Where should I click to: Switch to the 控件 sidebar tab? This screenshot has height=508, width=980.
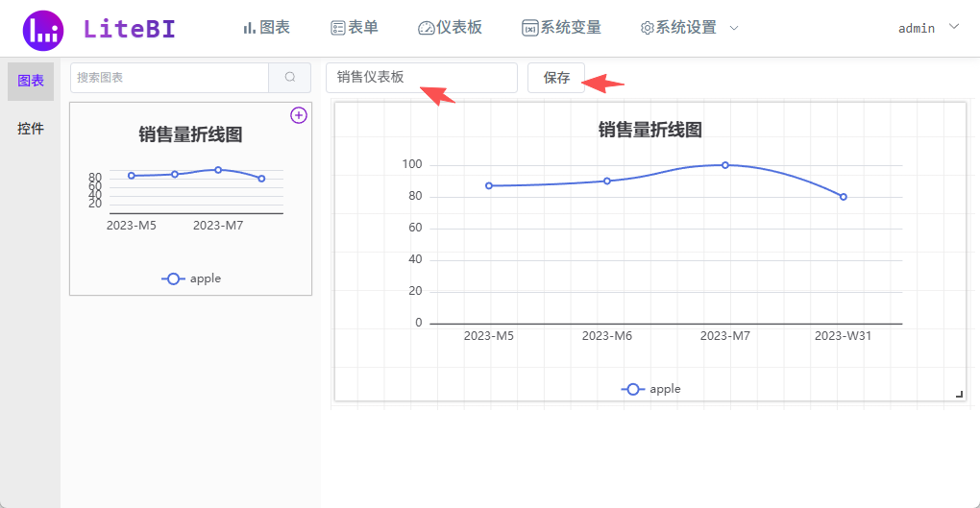31,129
